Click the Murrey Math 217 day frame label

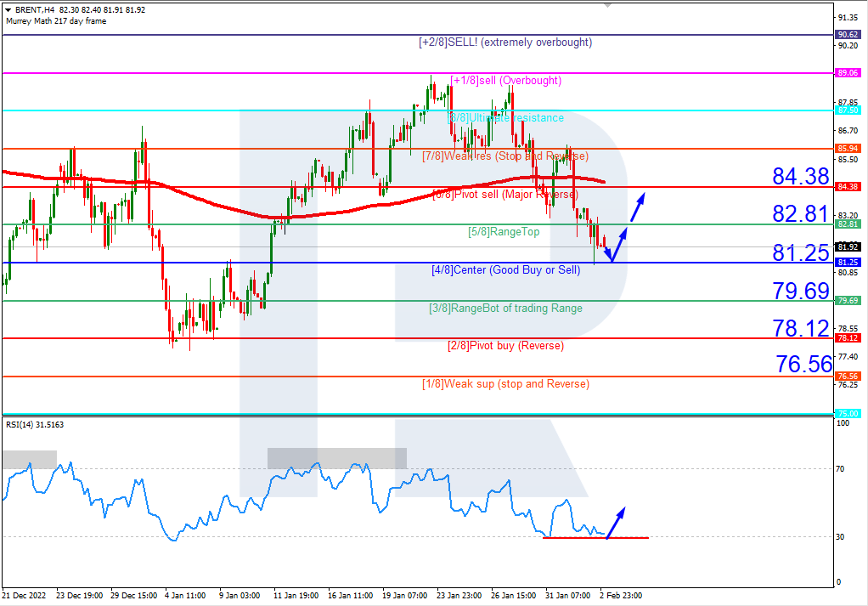click(55, 21)
